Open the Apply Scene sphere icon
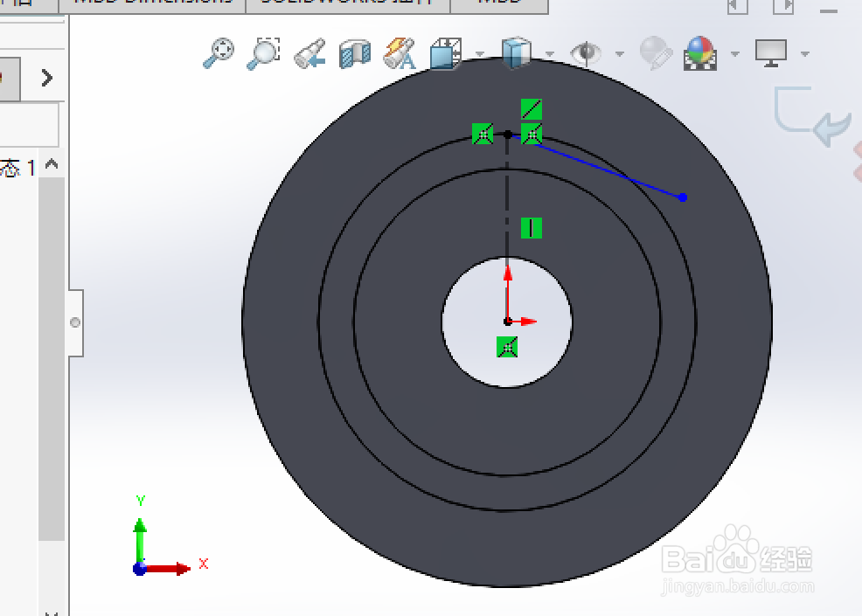 point(699,52)
